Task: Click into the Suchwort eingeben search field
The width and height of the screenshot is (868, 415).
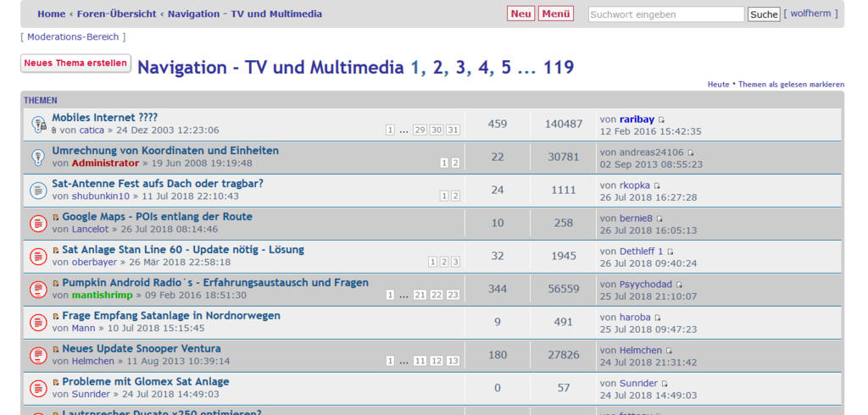Action: click(x=665, y=14)
